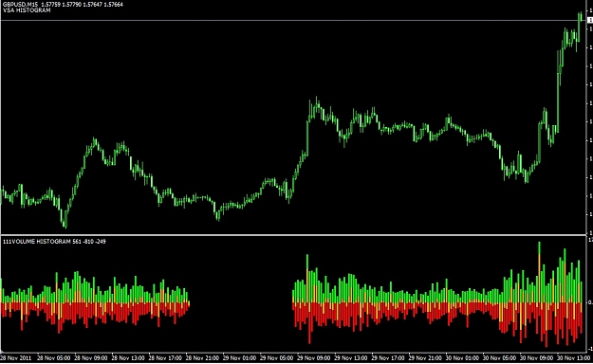Click the '29 Nov 17:00' time label

tap(388, 357)
